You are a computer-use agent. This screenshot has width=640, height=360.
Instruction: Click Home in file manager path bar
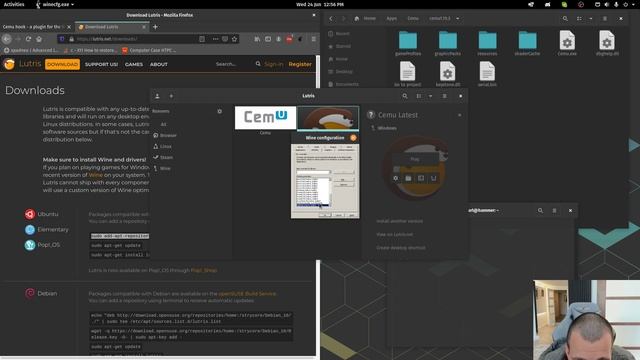366,18
